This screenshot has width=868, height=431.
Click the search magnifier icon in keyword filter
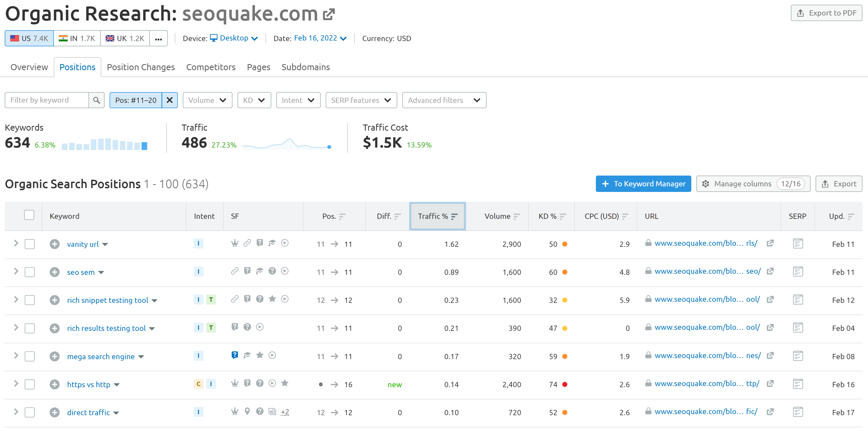[96, 100]
